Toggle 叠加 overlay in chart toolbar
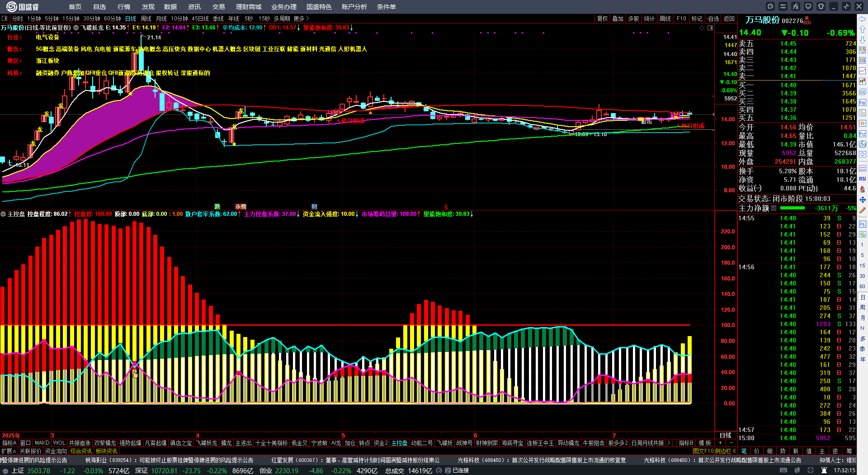The width and height of the screenshot is (868, 475). 618,19
